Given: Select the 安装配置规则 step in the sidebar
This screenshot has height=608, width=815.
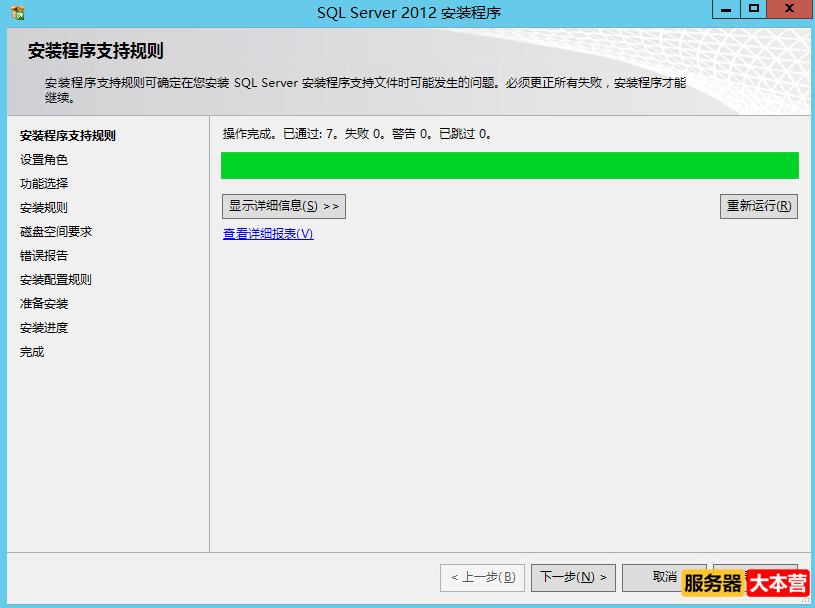Looking at the screenshot, I should pyautogui.click(x=56, y=280).
